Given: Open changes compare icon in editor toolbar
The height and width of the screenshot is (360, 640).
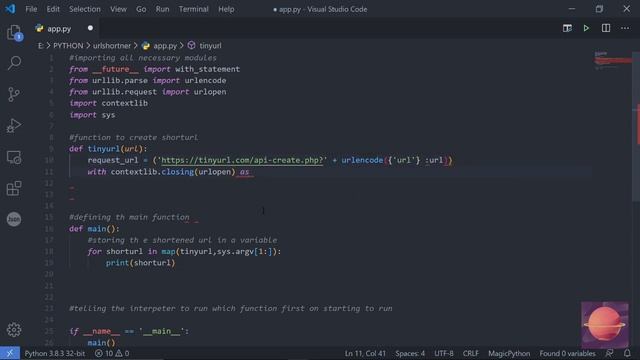Looking at the screenshot, I should (567, 28).
